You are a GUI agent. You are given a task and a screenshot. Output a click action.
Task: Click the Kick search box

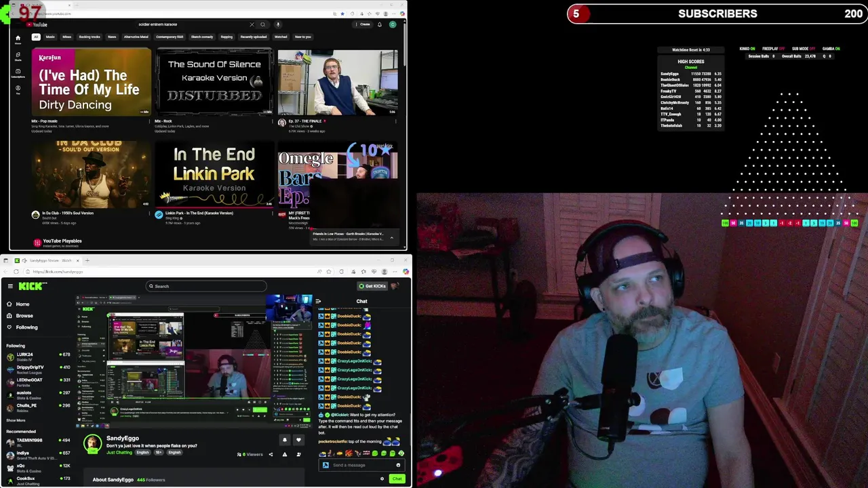click(x=206, y=286)
